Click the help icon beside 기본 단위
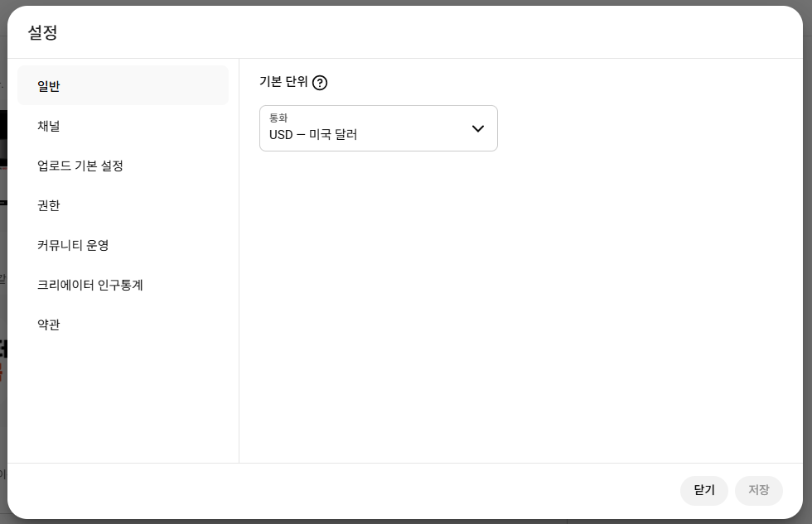Image resolution: width=812 pixels, height=524 pixels. coord(320,83)
